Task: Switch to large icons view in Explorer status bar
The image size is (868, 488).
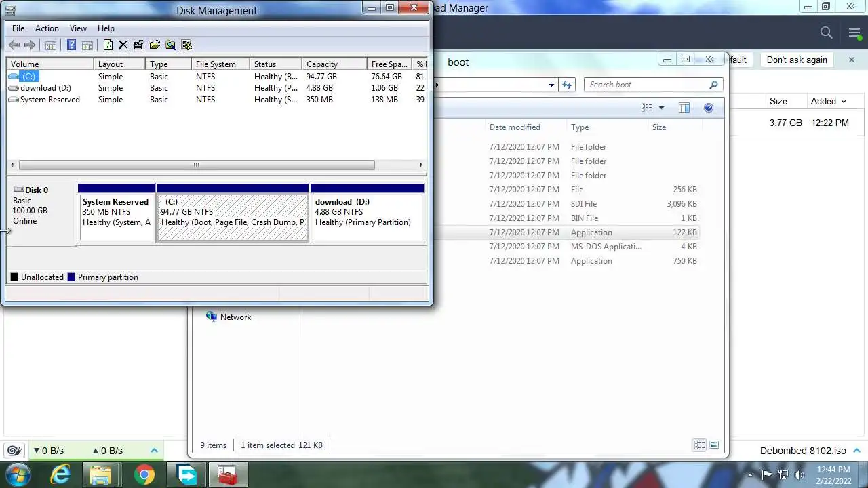Action: tap(713, 445)
